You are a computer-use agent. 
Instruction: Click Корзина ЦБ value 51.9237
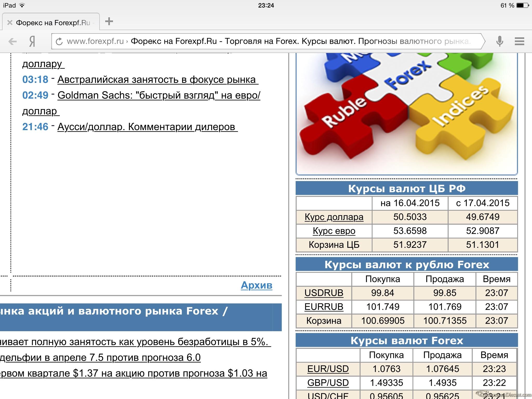pos(410,245)
